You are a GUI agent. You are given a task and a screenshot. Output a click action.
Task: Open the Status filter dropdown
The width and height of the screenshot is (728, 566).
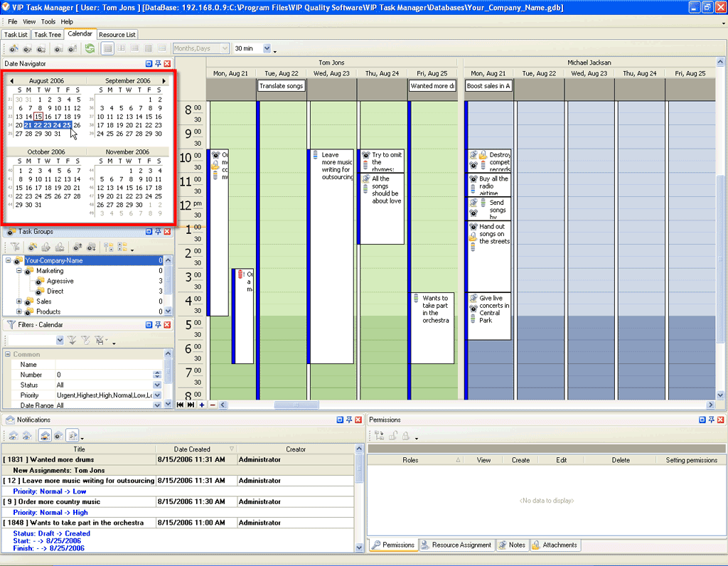pyautogui.click(x=158, y=385)
